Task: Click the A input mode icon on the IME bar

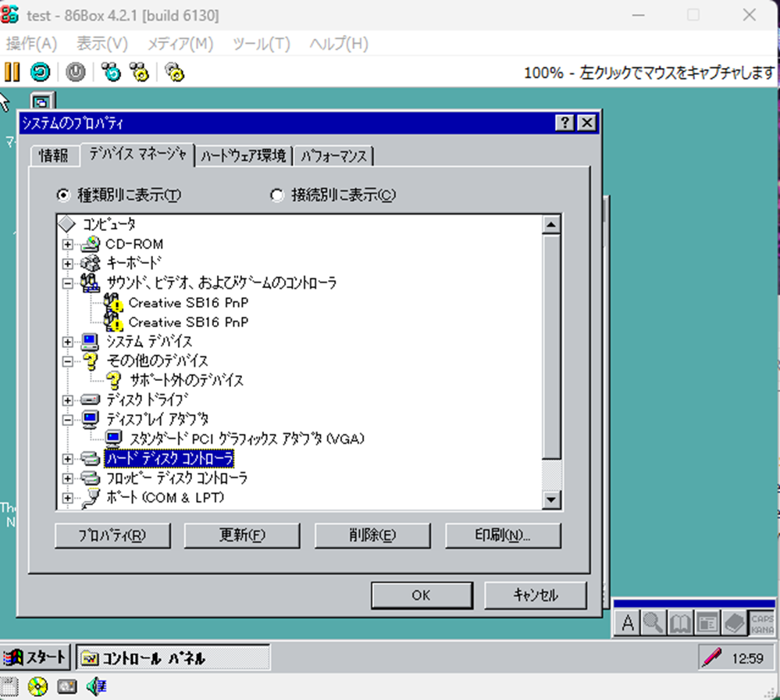Action: click(x=627, y=623)
